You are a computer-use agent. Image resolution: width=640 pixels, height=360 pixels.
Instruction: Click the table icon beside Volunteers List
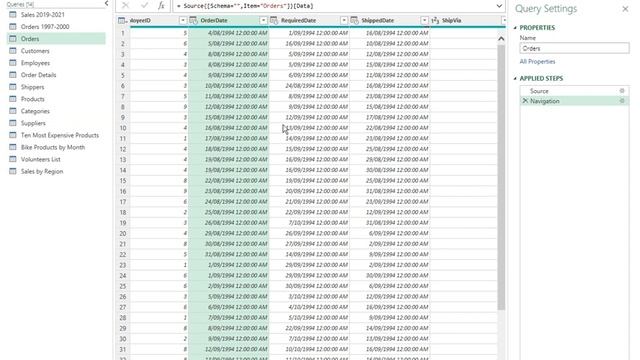pyautogui.click(x=13, y=159)
